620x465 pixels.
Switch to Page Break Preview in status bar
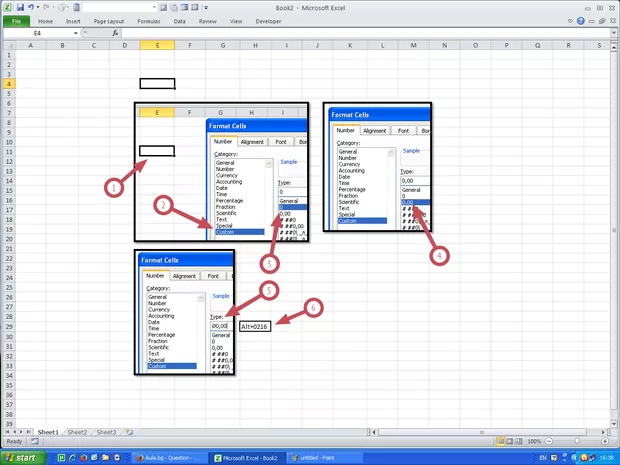(x=517, y=441)
